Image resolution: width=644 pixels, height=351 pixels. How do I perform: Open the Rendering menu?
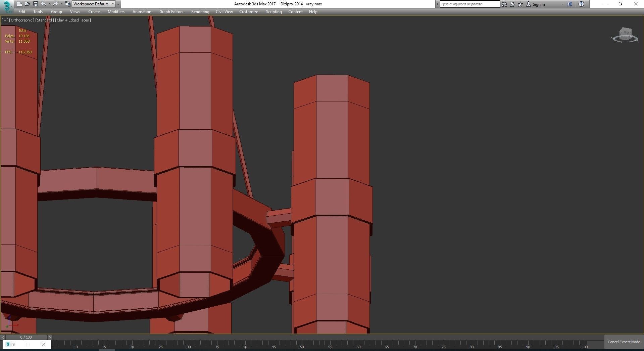(200, 12)
